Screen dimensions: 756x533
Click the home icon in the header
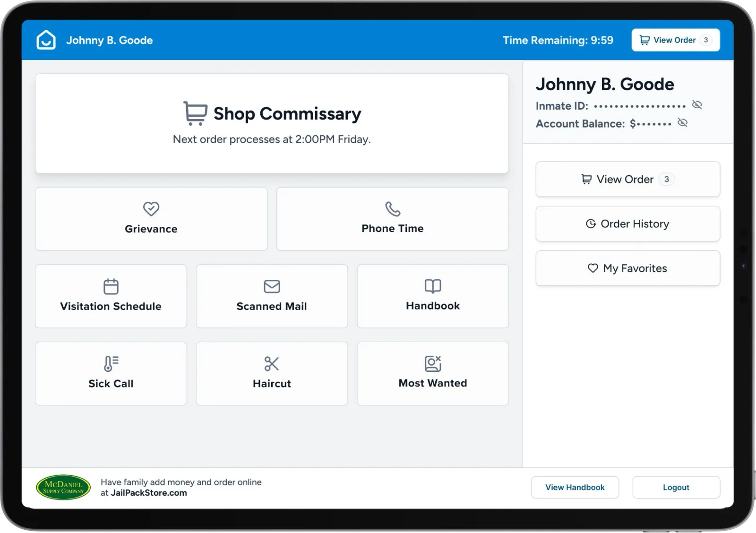46,40
